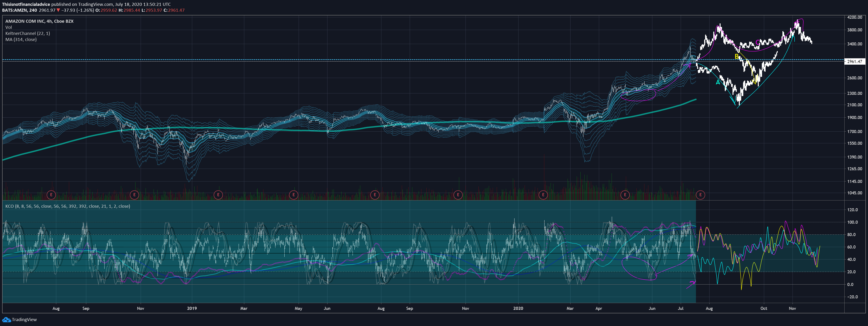Click the high value H:2985.44
The width and height of the screenshot is (868, 326).
coord(129,10)
